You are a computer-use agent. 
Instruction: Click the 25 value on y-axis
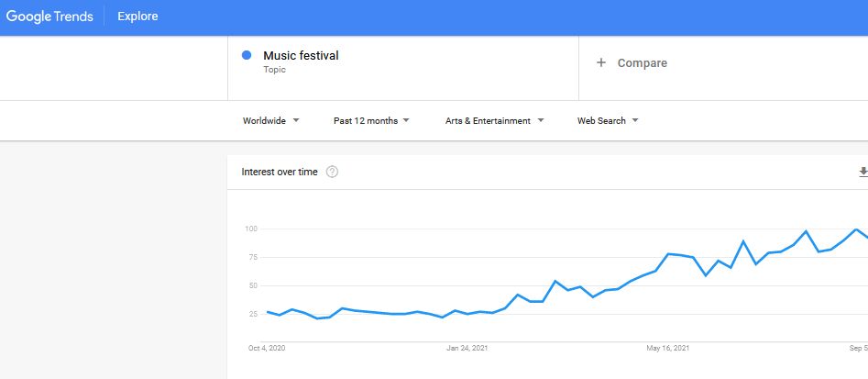[252, 314]
